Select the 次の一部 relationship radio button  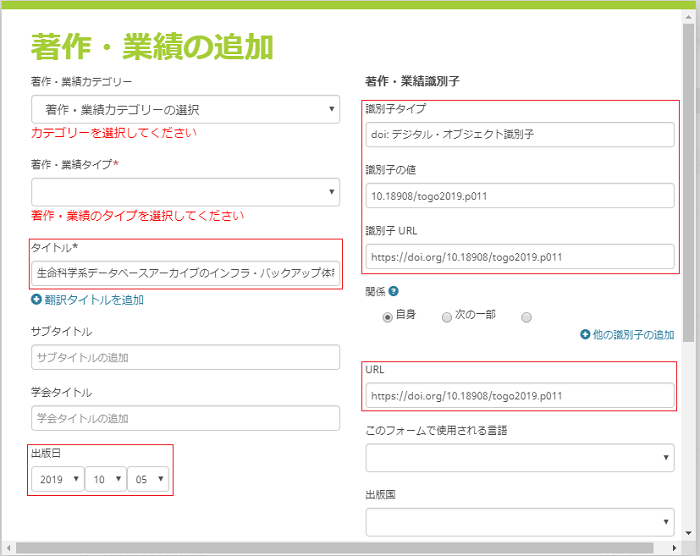click(445, 316)
